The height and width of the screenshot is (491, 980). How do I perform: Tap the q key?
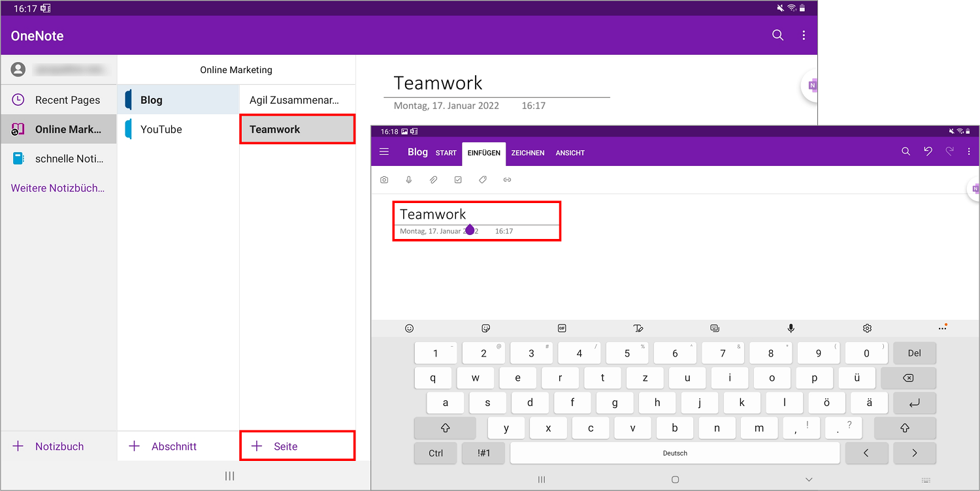pos(433,378)
